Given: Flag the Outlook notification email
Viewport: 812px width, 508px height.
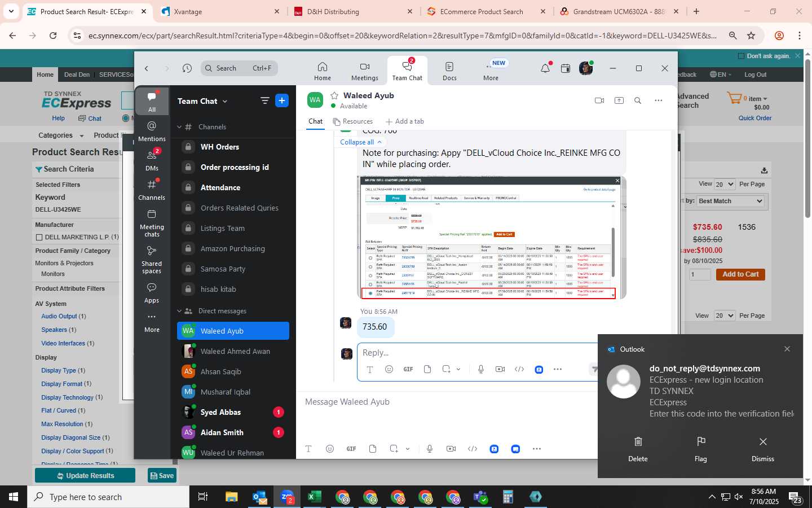Looking at the screenshot, I should [x=701, y=449].
